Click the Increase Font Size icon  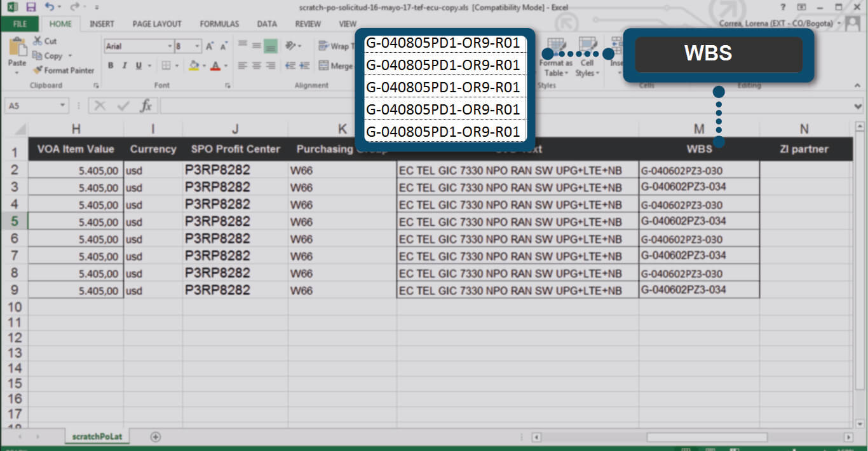[209, 46]
